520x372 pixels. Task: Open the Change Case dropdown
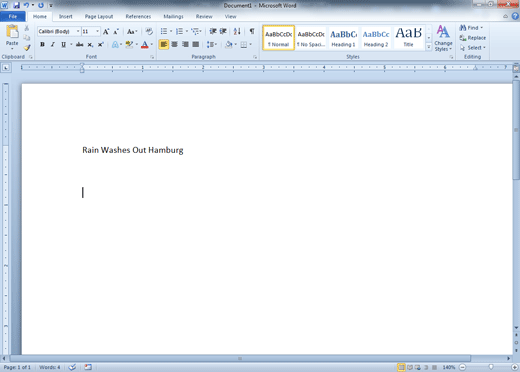click(x=132, y=32)
